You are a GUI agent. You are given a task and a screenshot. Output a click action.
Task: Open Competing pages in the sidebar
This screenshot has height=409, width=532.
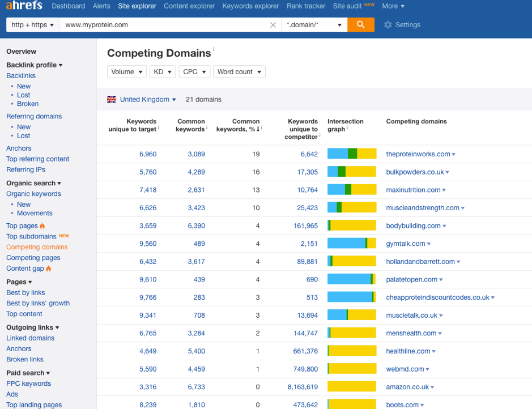(x=33, y=258)
